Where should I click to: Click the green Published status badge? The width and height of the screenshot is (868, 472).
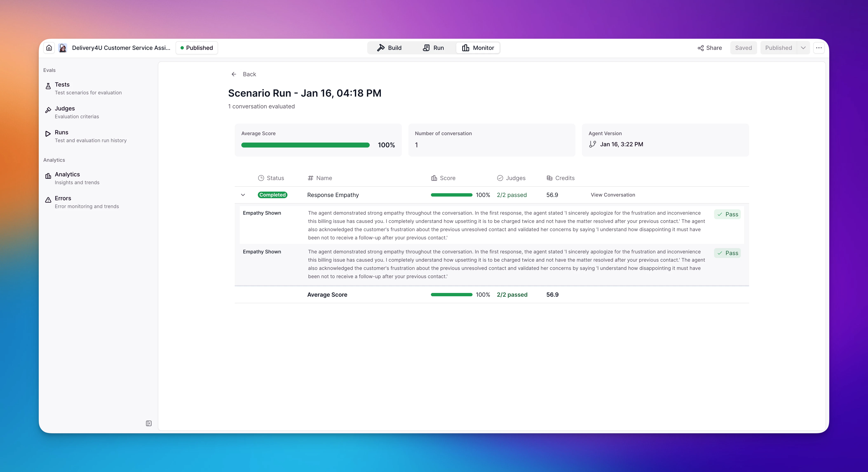coord(197,48)
